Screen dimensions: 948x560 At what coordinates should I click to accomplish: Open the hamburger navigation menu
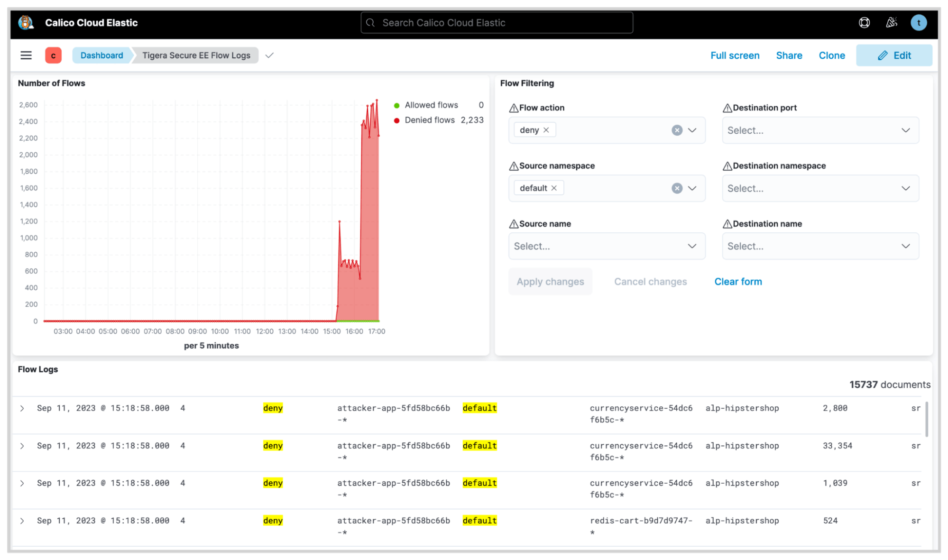click(26, 55)
